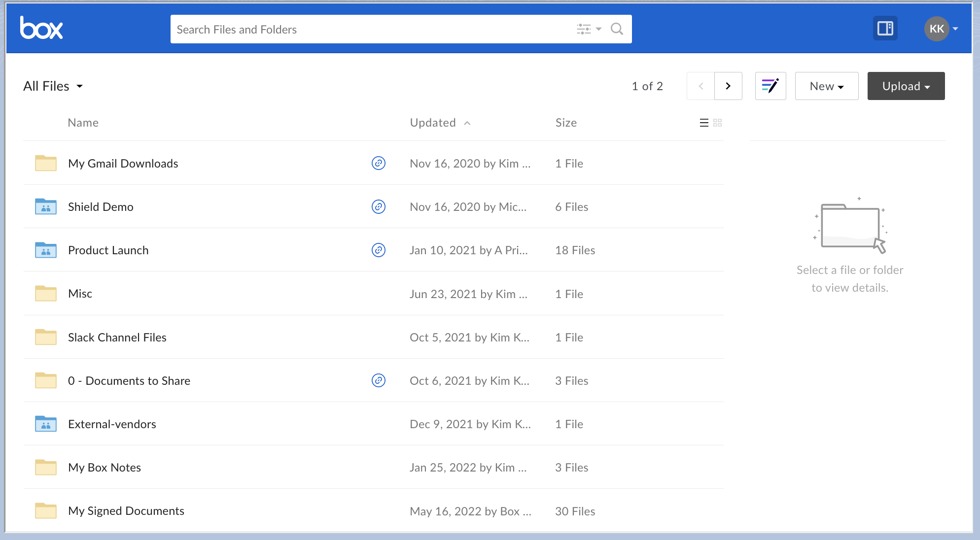Open the 0 - Documents to Share folder
This screenshot has width=980, height=540.
(x=129, y=381)
